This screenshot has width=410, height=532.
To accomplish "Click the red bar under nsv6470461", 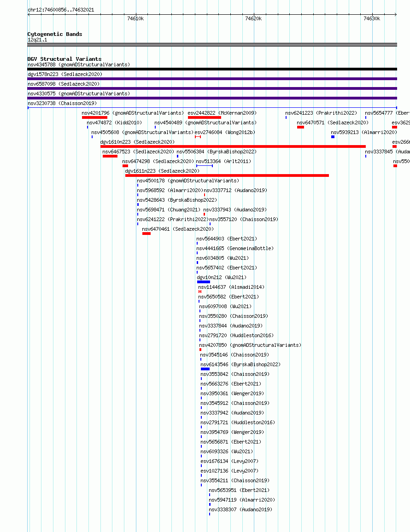I will pos(146,234).
